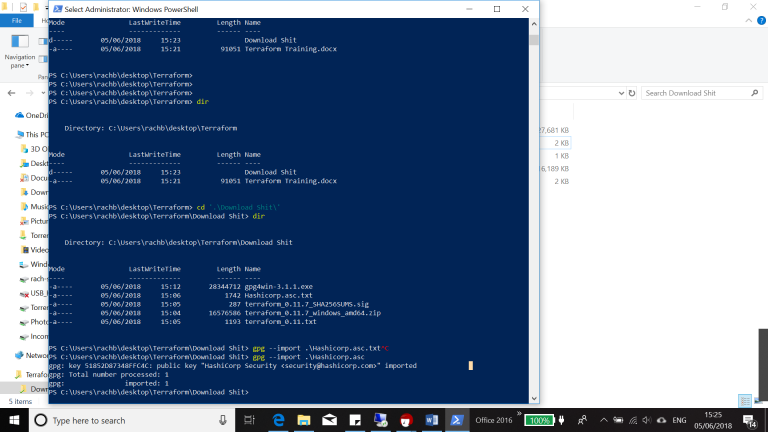Screen dimensions: 768x432
Task: Open File Explorer from the taskbar
Action: pyautogui.click(x=304, y=420)
